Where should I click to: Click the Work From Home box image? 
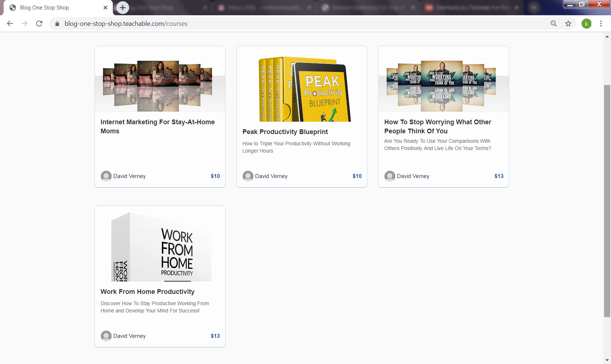[160, 247]
